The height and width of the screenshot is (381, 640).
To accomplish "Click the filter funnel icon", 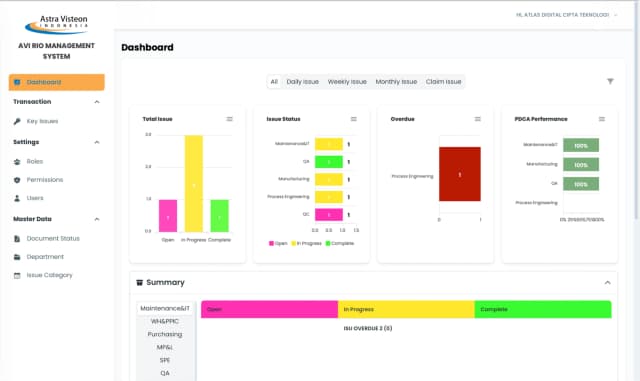I will pos(610,81).
